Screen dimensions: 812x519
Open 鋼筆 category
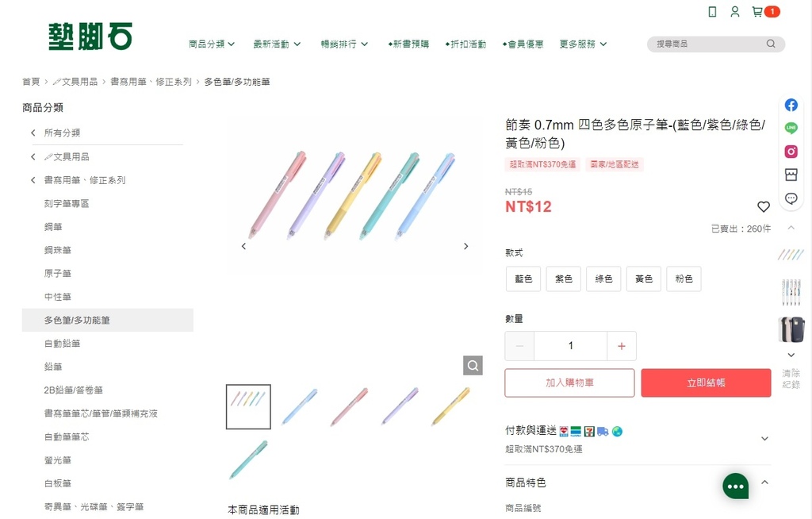point(53,227)
